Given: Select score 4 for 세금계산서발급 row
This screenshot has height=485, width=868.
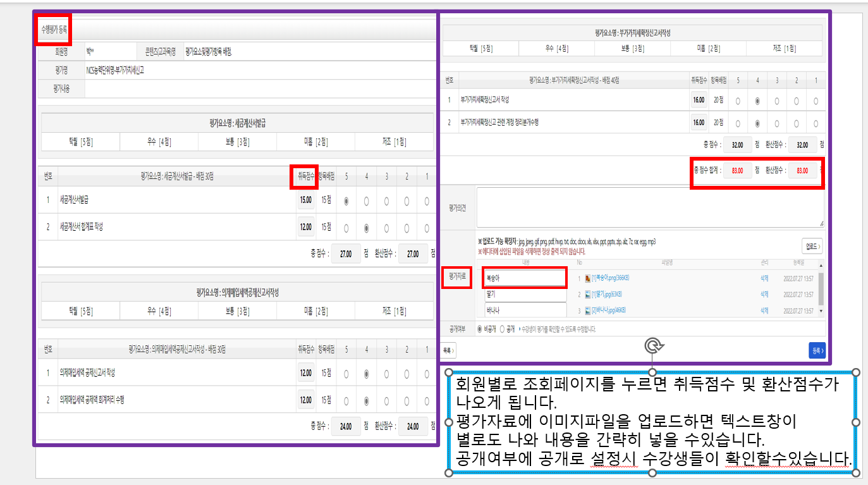Looking at the screenshot, I should coord(367,202).
